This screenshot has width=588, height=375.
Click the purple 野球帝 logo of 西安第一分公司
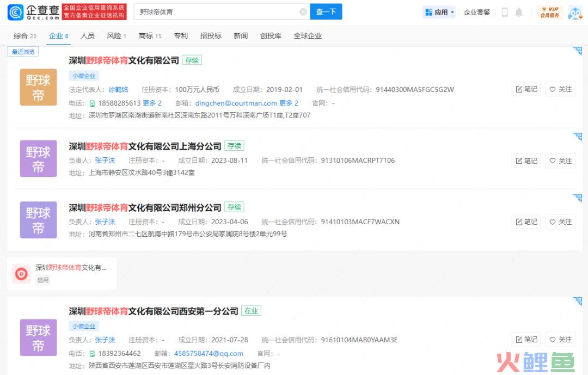(38, 337)
